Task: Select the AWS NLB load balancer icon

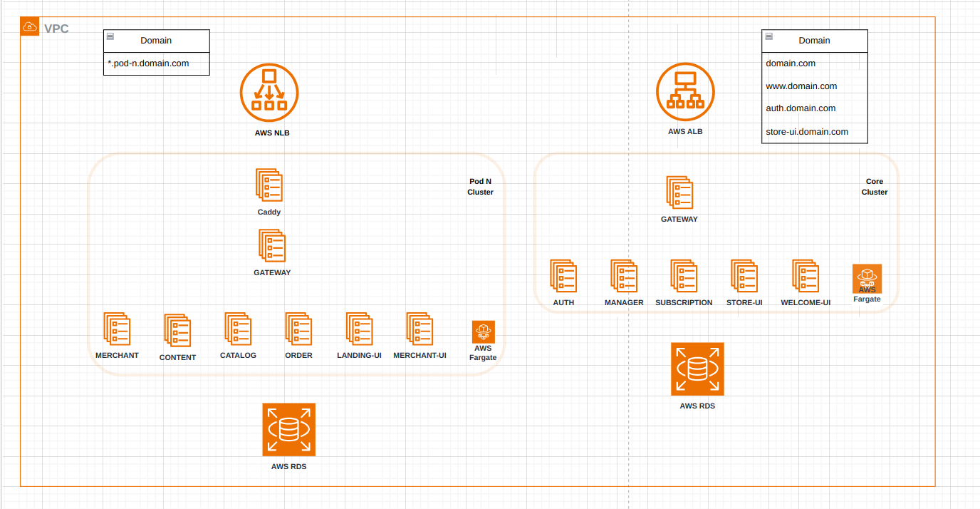Action: point(269,93)
